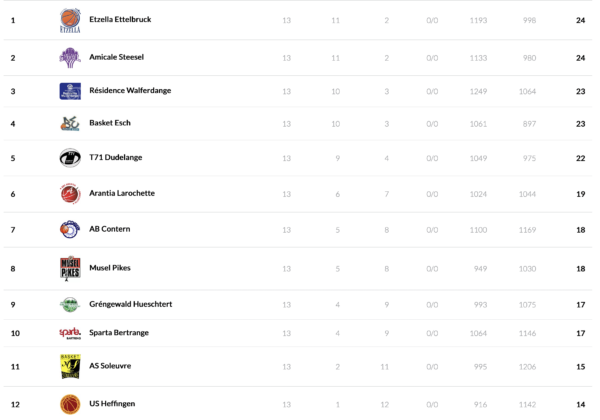Click the Amicale Steesel team logo
This screenshot has height=420, width=600.
[70, 58]
